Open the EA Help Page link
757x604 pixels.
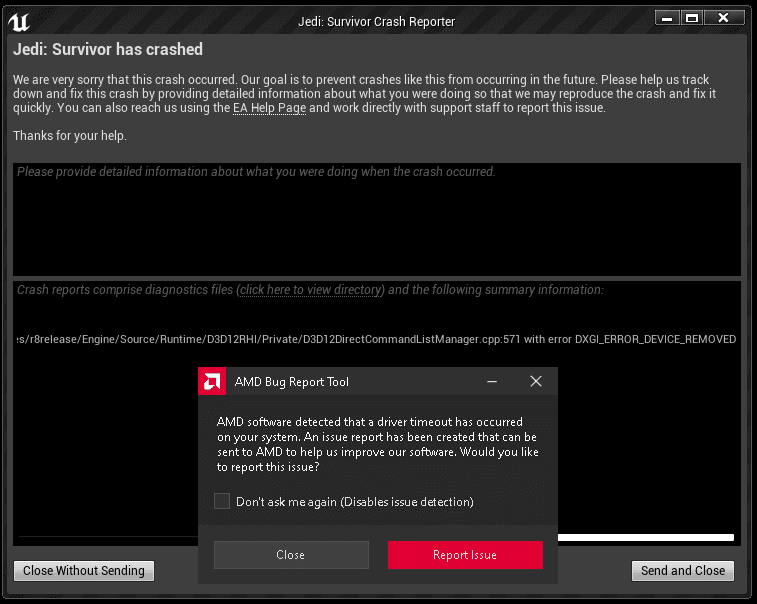[x=269, y=108]
